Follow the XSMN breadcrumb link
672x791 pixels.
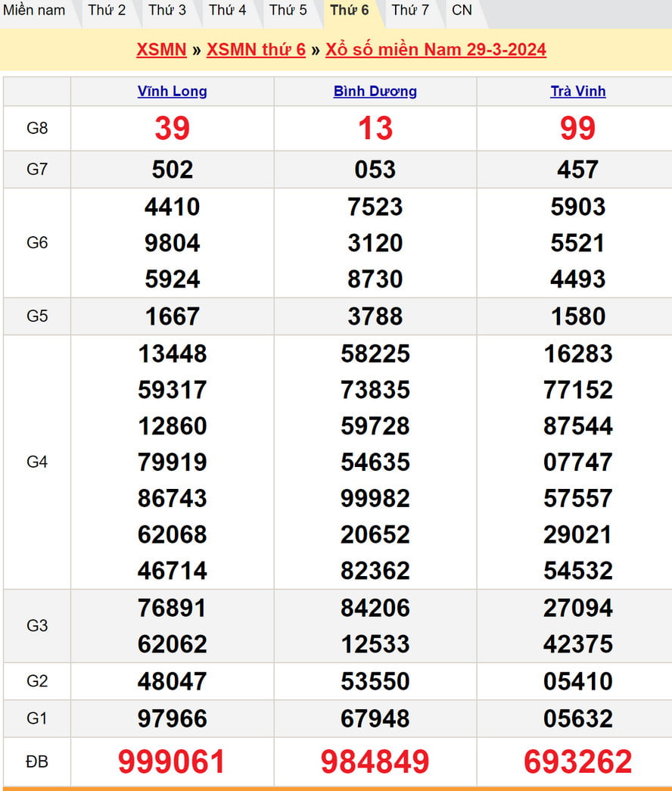click(x=161, y=50)
